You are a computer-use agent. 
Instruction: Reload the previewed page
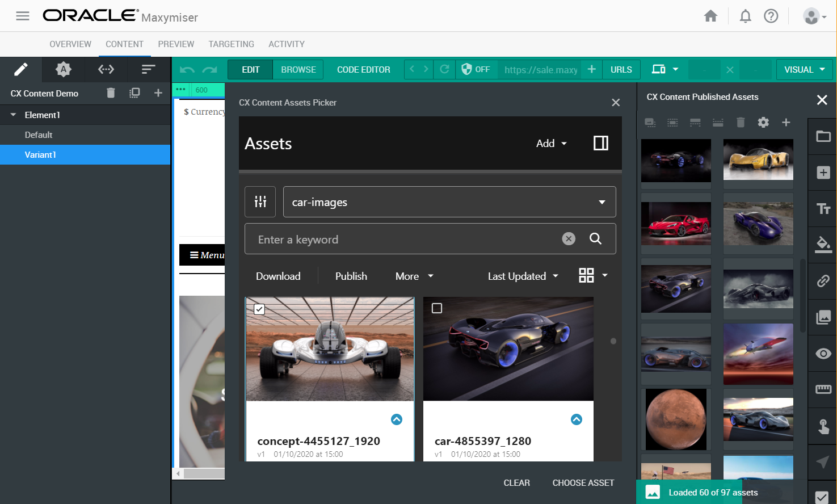(444, 69)
